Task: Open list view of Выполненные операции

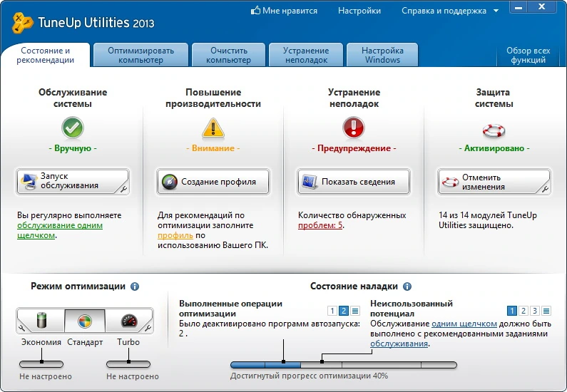Action: click(x=355, y=311)
